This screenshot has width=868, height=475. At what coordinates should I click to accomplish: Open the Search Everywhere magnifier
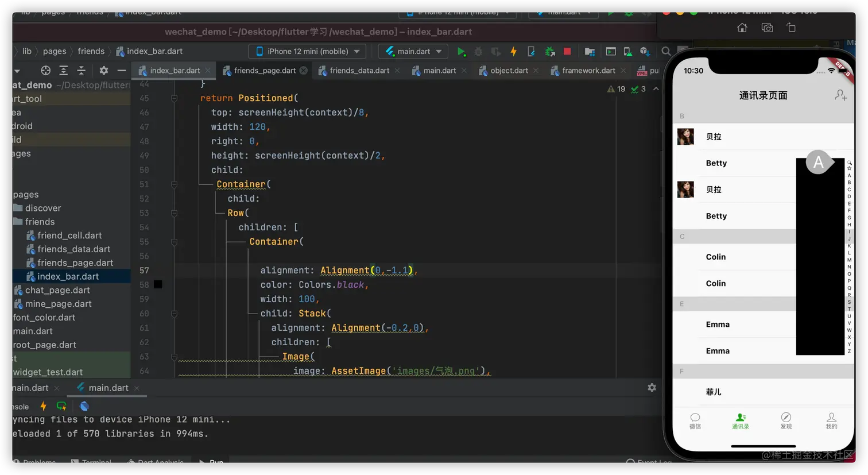point(666,52)
